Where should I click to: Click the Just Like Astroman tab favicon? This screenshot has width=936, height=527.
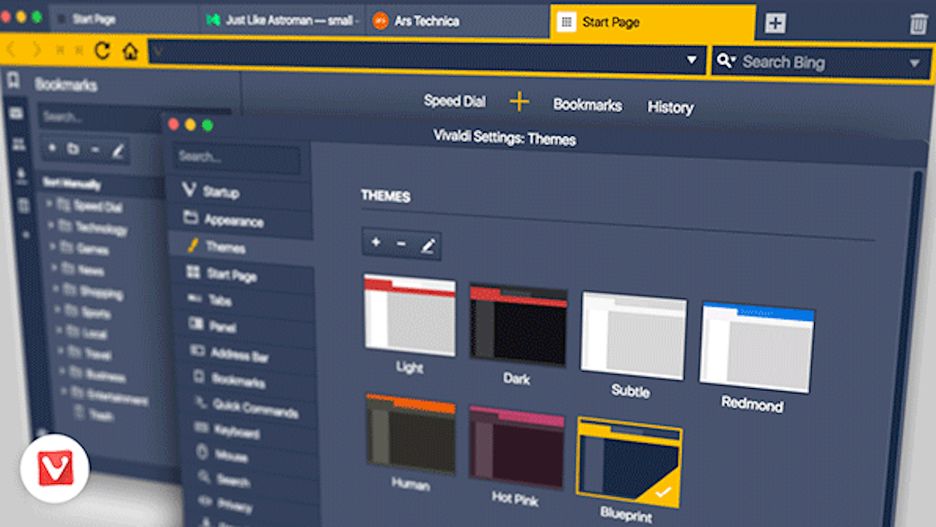[213, 20]
